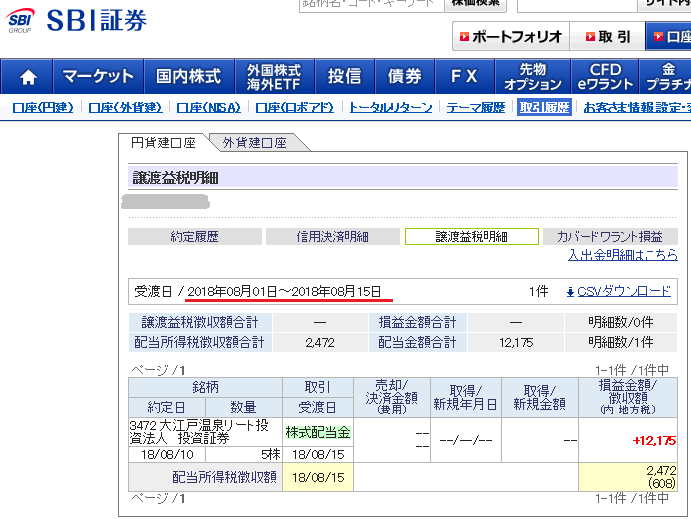This screenshot has width=691, height=519.
Task: Click the 株式配当金 transaction cell
Action: tap(318, 432)
